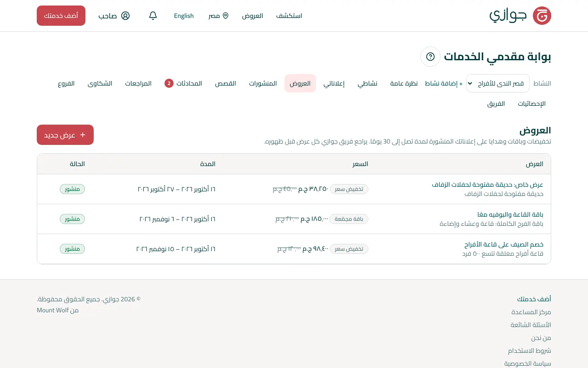Screen dimensions: 588x368
Task: Switch to the الإحصائيات tab
Action: (x=531, y=103)
